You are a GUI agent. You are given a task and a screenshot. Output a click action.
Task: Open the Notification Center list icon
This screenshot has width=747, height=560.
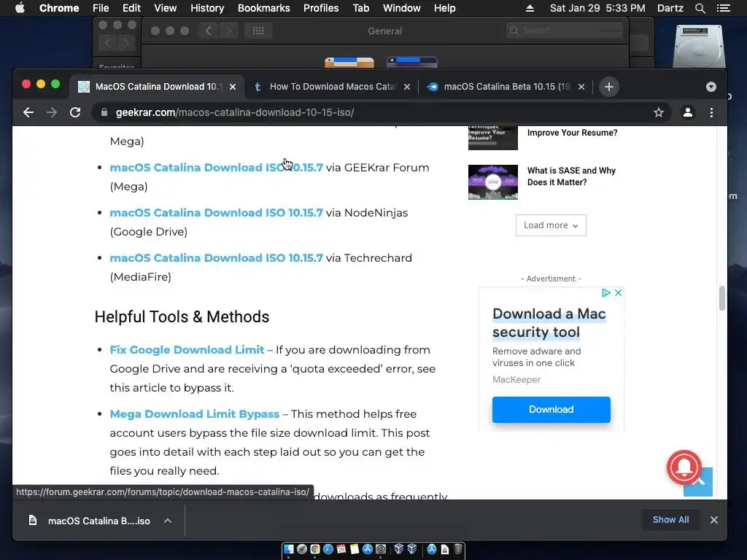pos(723,8)
